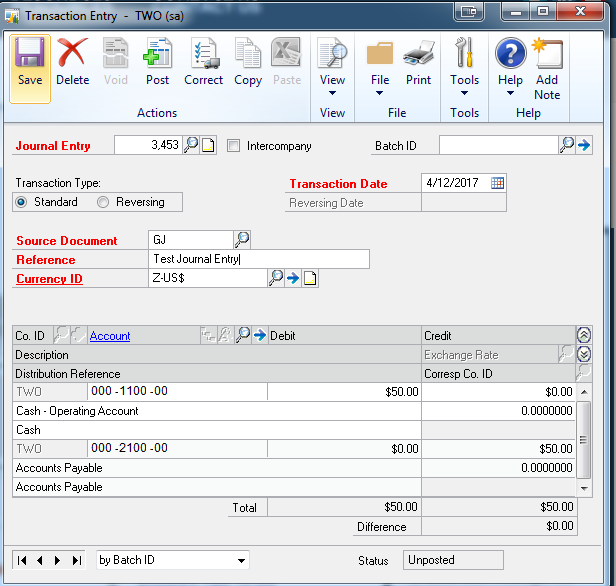This screenshot has height=586, width=616.
Task: Click Source Document lookup magnifier
Action: pyautogui.click(x=242, y=240)
